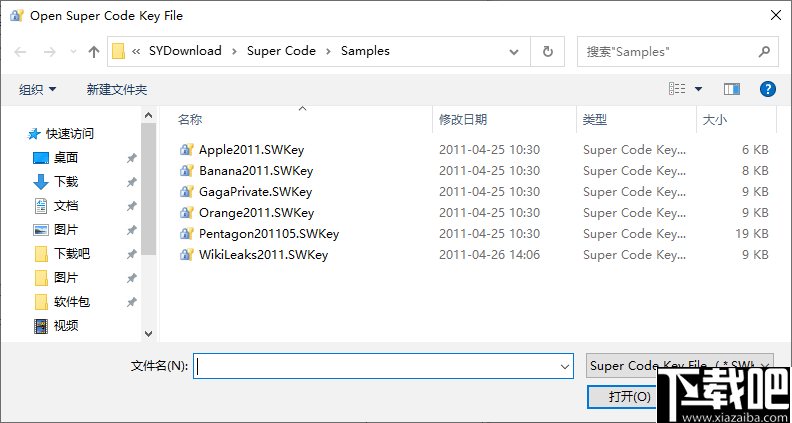Click the 打开(O) open button

click(629, 397)
